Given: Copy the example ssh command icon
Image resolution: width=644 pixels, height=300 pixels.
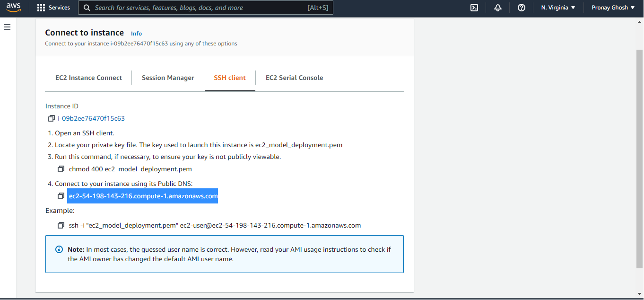Looking at the screenshot, I should click(x=61, y=225).
